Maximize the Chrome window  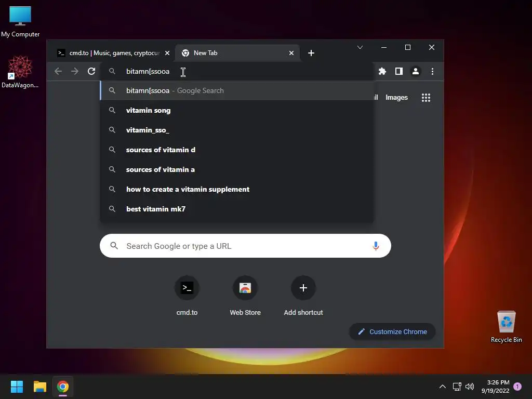[408, 47]
